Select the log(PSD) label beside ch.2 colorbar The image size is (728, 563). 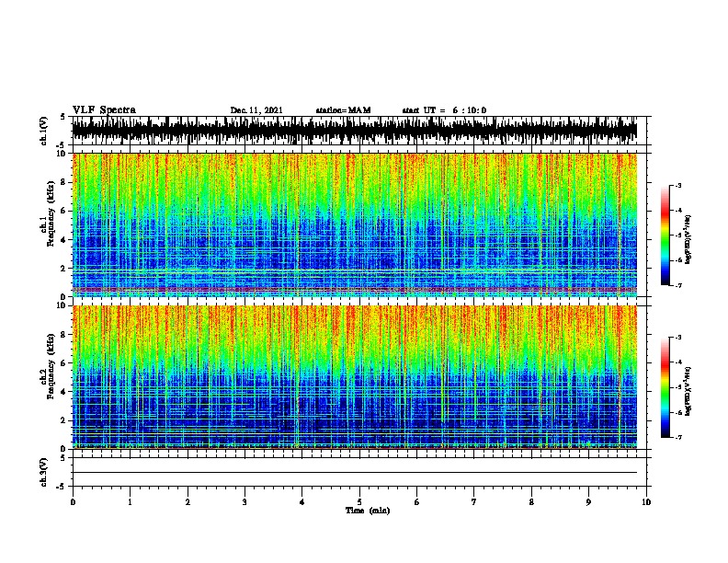(x=688, y=391)
